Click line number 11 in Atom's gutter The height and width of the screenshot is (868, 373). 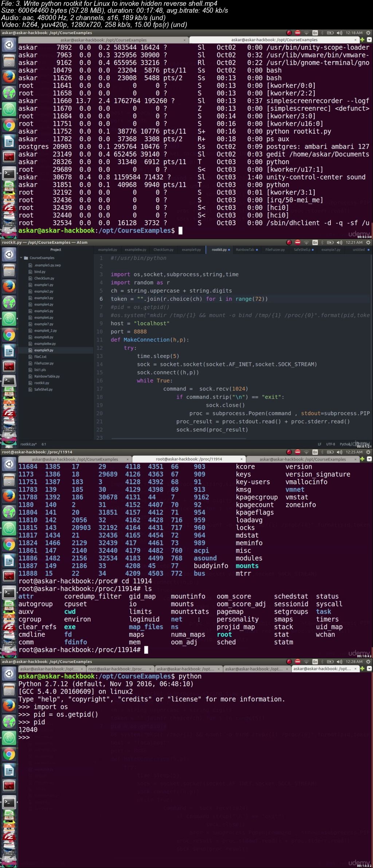tap(100, 340)
